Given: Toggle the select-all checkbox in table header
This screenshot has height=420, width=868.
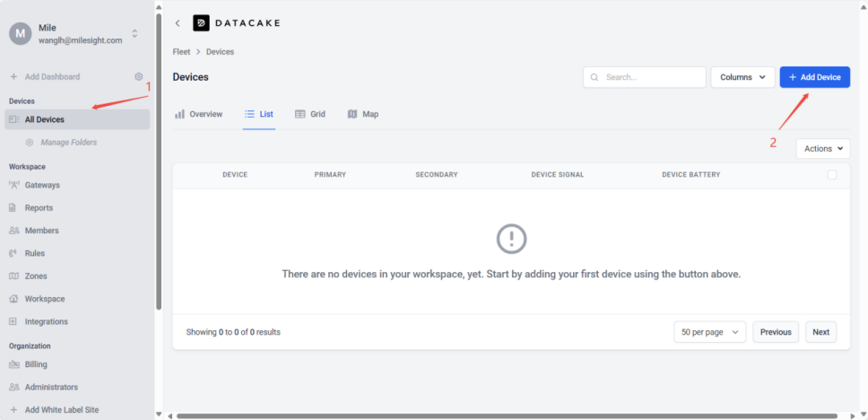Looking at the screenshot, I should click(831, 175).
